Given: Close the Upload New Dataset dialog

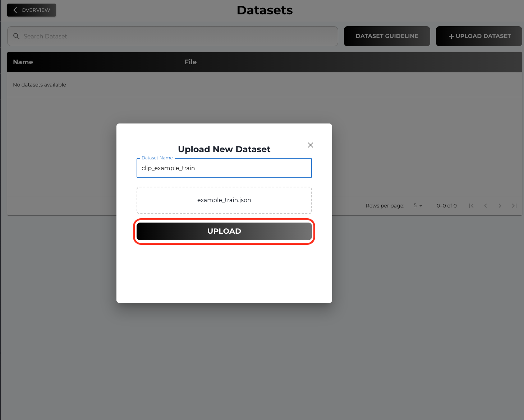Looking at the screenshot, I should 310,145.
